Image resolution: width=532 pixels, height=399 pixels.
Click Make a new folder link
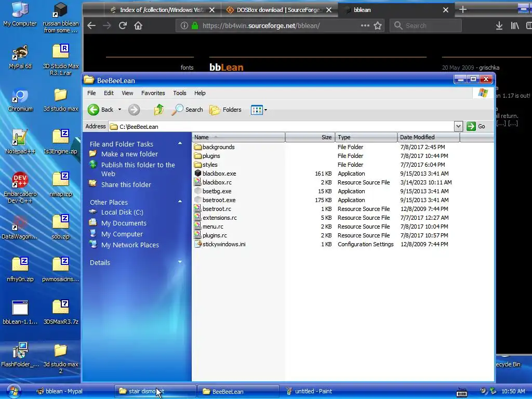pos(129,154)
